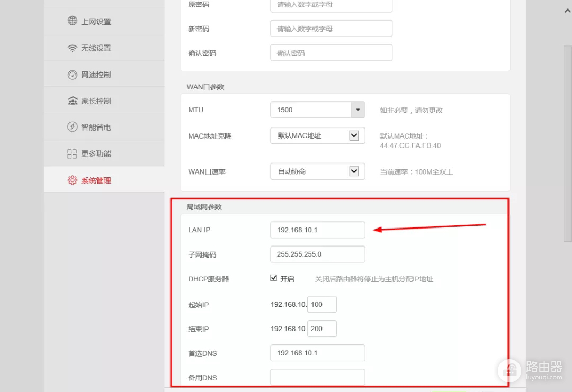Click the 起始IP field containing 100
The width and height of the screenshot is (572, 392).
click(322, 304)
